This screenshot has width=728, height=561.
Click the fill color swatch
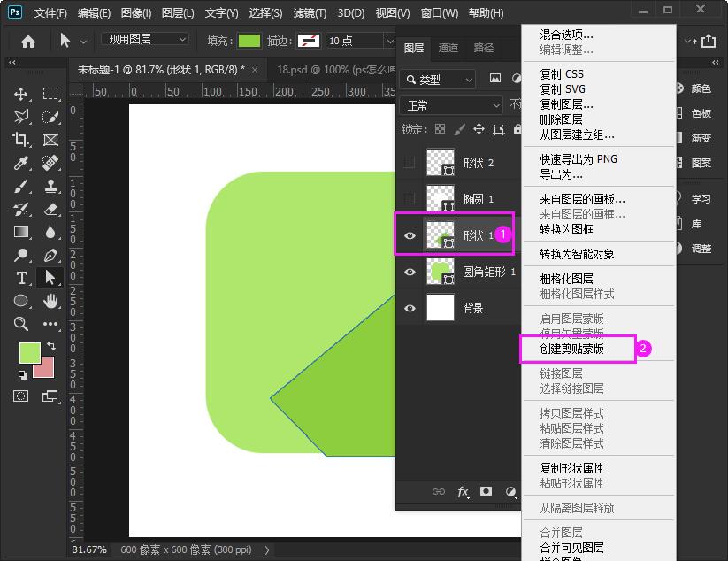click(x=249, y=41)
